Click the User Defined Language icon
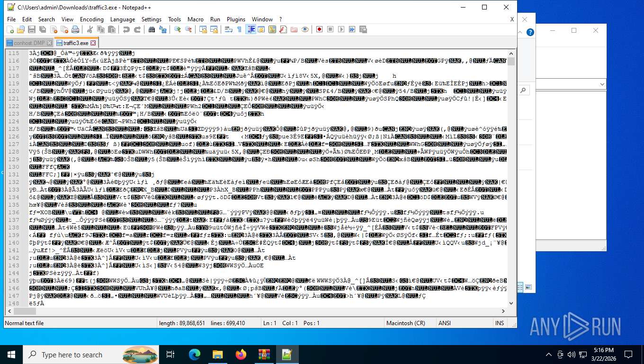This screenshot has width=644, height=364. [261, 29]
